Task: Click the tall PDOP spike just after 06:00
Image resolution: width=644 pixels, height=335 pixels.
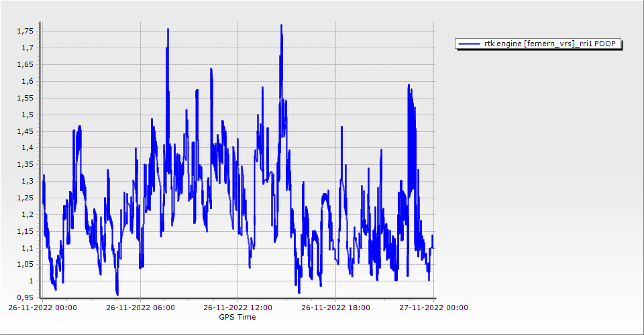Action: (x=168, y=29)
